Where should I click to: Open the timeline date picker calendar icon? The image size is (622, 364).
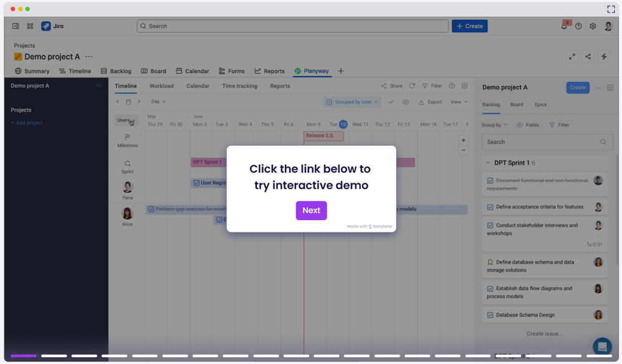tap(128, 102)
